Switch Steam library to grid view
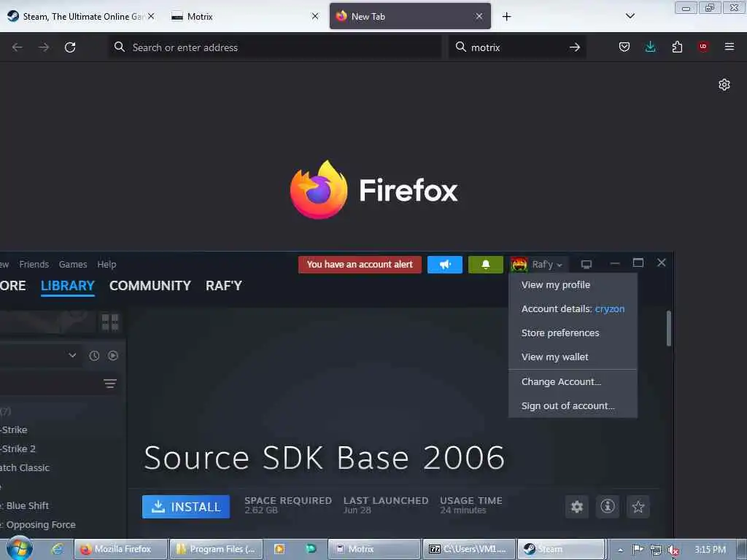The width and height of the screenshot is (747, 560). (x=110, y=322)
